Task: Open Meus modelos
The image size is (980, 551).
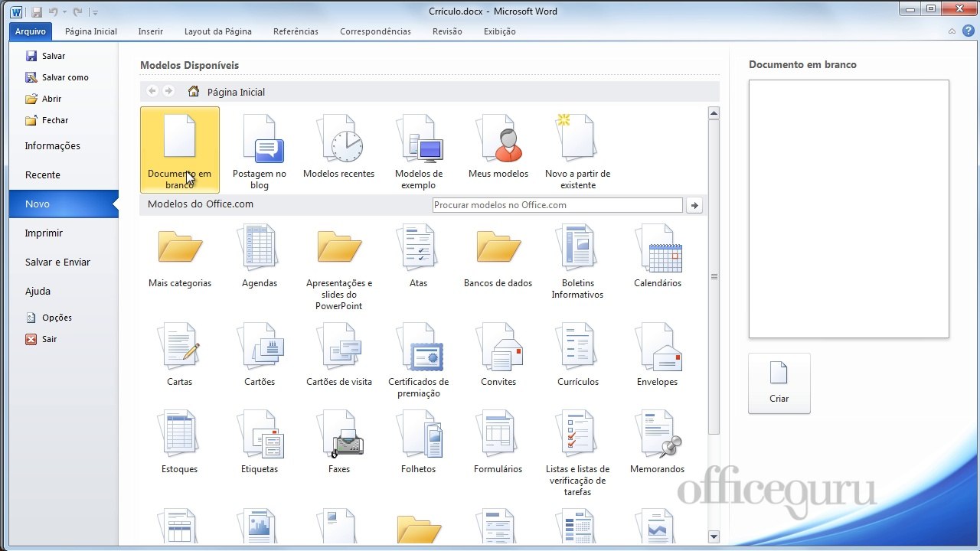Action: 498,147
